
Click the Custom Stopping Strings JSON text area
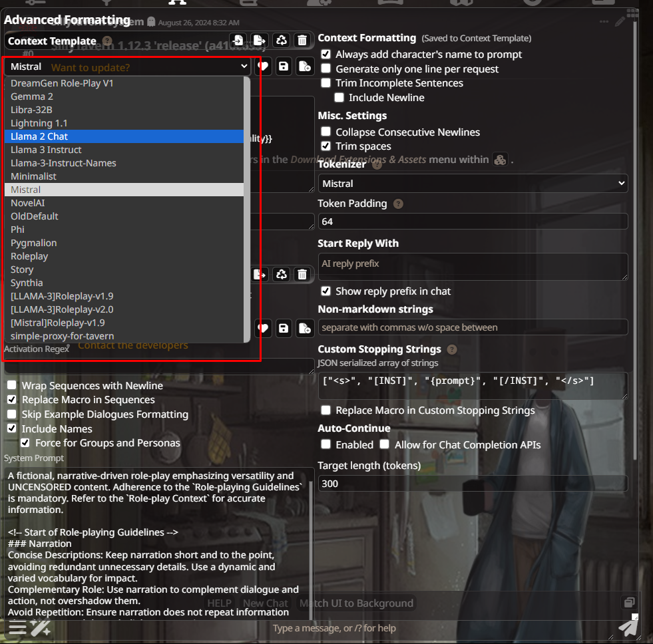(x=473, y=385)
